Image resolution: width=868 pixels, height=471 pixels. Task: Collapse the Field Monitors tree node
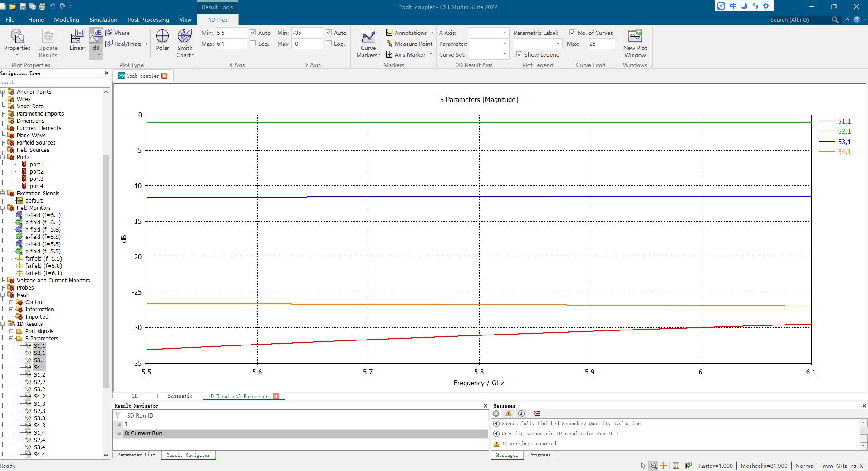click(3, 208)
